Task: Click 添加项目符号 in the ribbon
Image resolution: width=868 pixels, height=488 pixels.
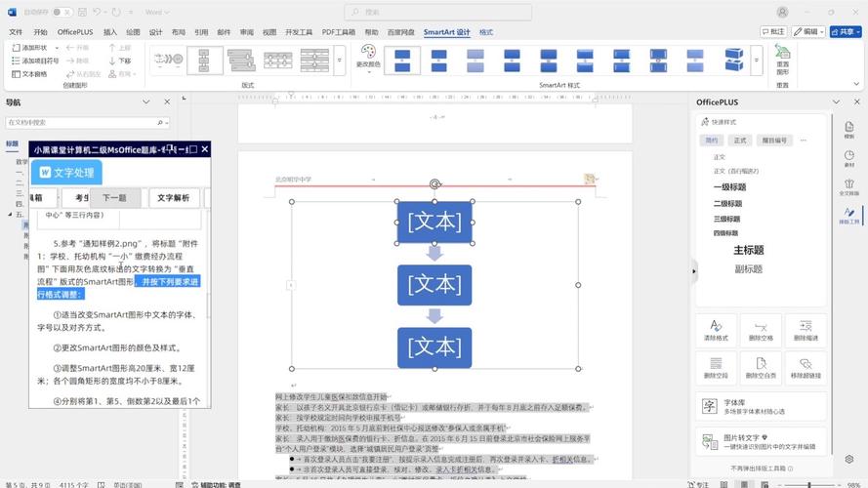Action: (35, 61)
